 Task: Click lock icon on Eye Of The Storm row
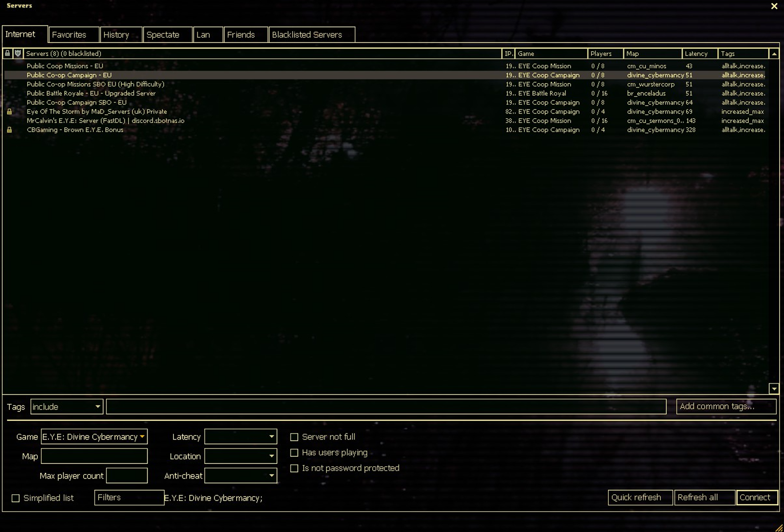[9, 112]
